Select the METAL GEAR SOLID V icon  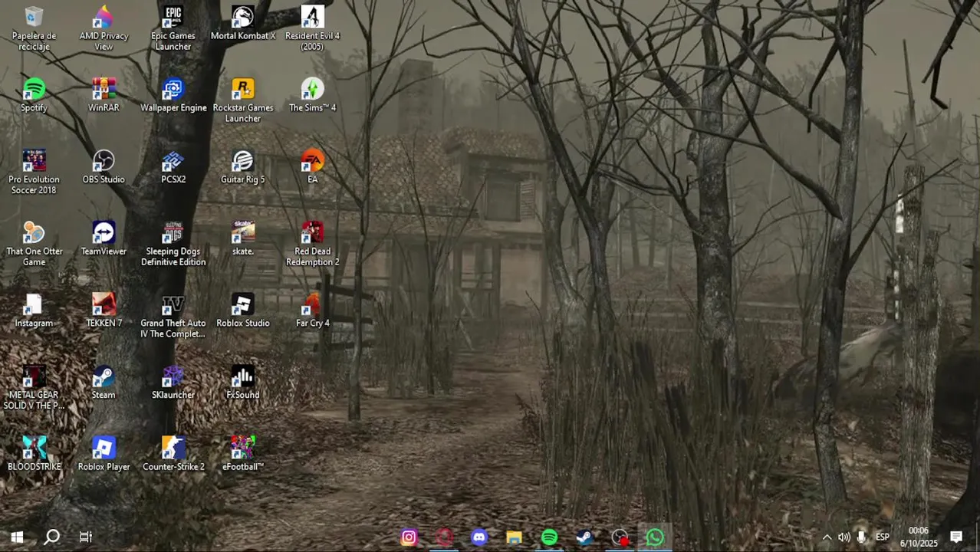click(x=34, y=387)
